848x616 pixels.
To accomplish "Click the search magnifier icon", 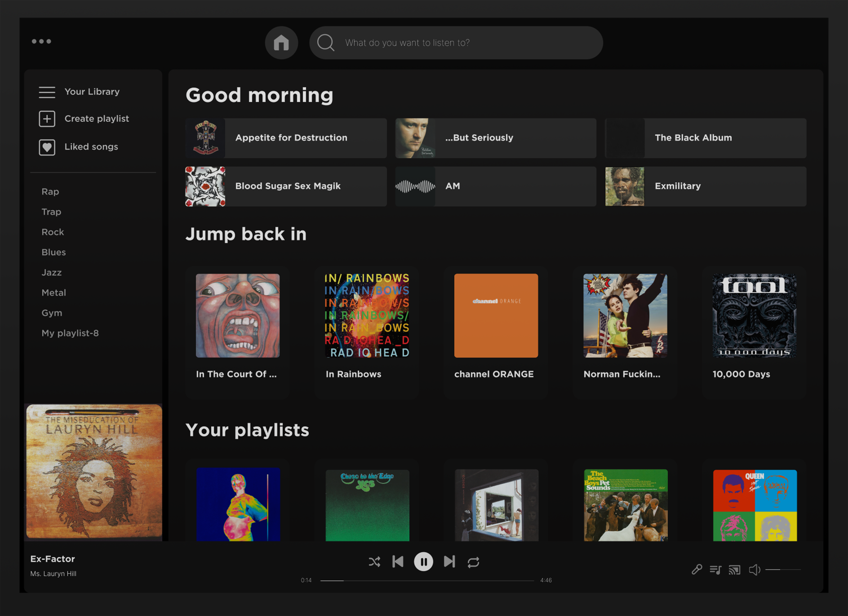I will (326, 43).
